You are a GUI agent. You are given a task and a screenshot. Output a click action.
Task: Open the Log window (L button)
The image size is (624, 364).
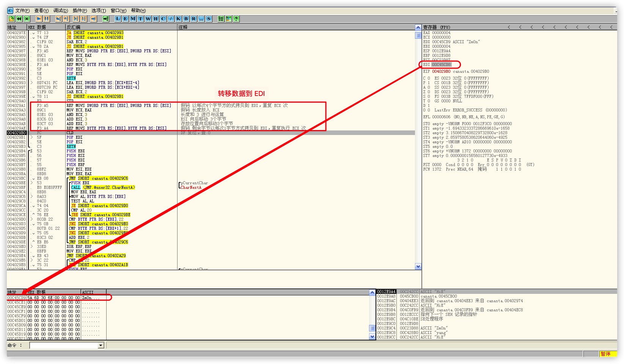118,19
